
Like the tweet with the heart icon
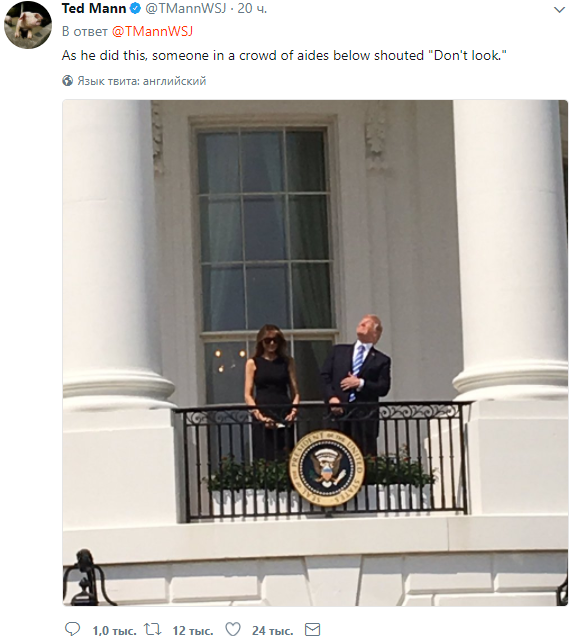click(x=233, y=629)
